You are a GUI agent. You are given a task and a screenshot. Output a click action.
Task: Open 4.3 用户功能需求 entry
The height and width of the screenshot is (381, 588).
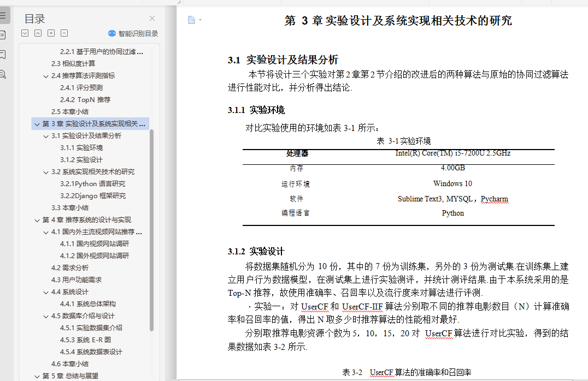[77, 280]
